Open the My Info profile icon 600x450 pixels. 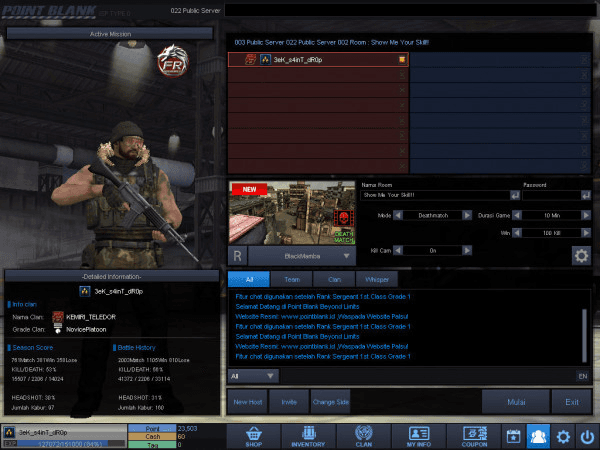click(x=419, y=436)
